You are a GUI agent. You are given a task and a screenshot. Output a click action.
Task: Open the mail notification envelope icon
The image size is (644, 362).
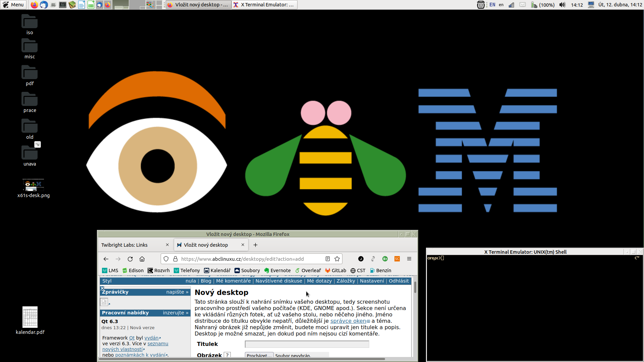523,5
